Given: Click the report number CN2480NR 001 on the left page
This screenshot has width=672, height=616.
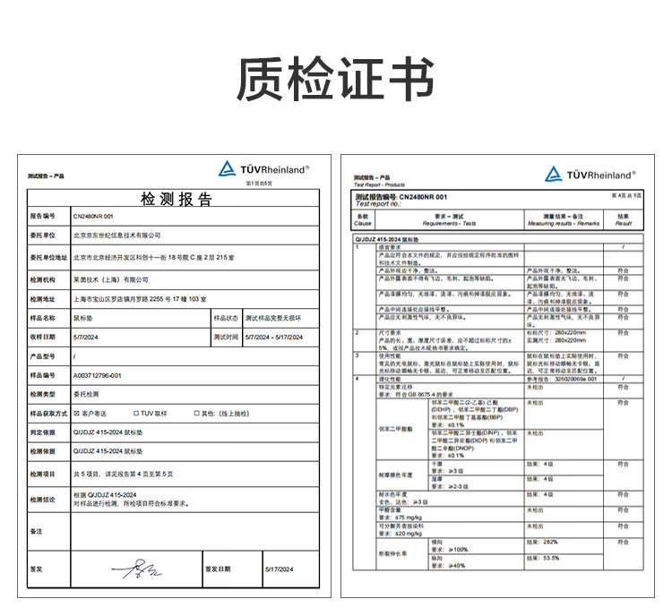Looking at the screenshot, I should (93, 216).
